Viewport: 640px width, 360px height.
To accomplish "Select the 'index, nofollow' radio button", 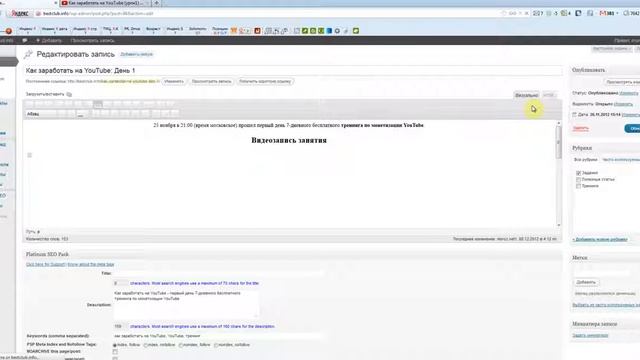I will (x=145, y=345).
